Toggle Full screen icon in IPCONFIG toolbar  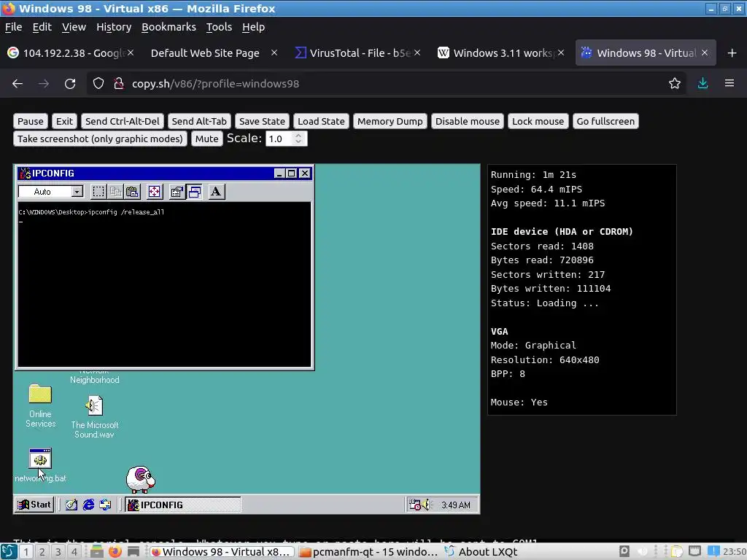[x=155, y=192]
